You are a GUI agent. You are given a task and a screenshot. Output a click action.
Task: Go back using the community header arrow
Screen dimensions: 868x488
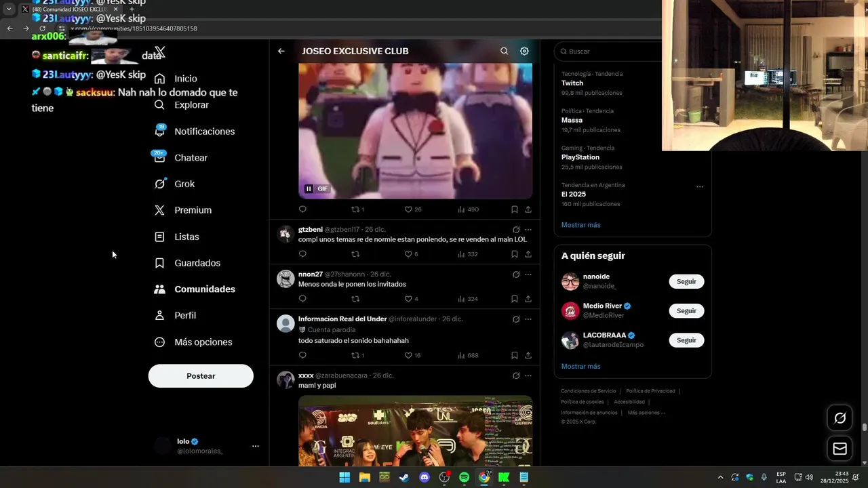pyautogui.click(x=281, y=51)
